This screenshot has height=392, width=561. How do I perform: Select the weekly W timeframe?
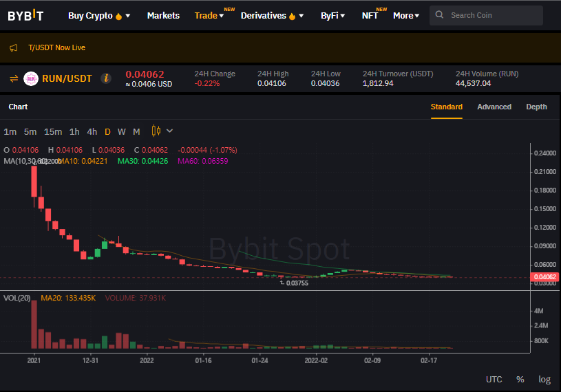(122, 132)
